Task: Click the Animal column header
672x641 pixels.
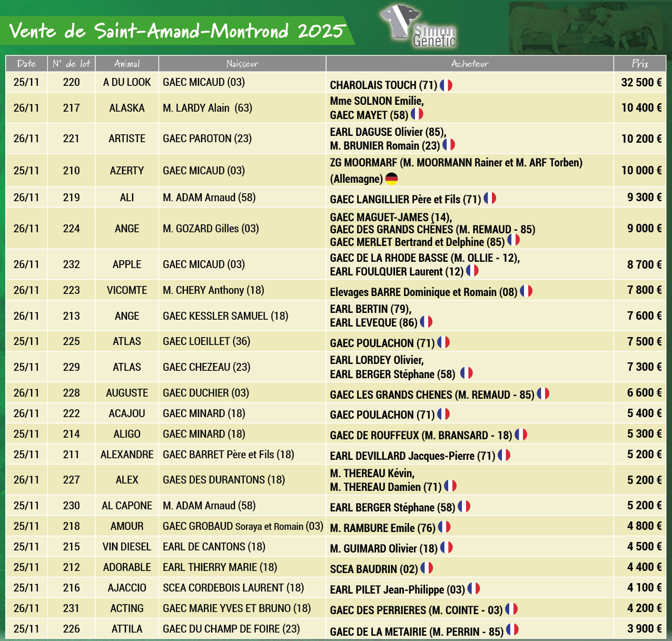Action: (x=127, y=64)
